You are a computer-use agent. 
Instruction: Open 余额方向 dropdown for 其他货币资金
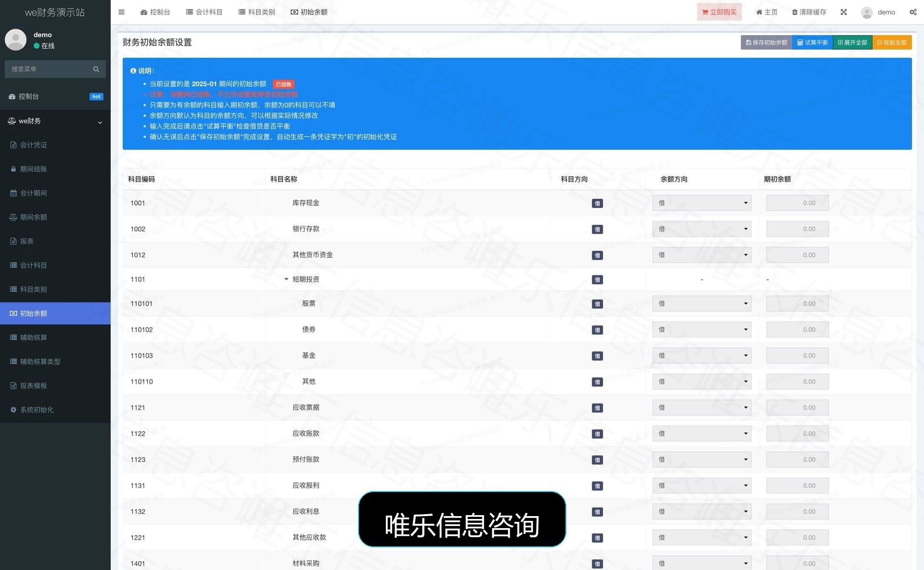[x=702, y=255]
